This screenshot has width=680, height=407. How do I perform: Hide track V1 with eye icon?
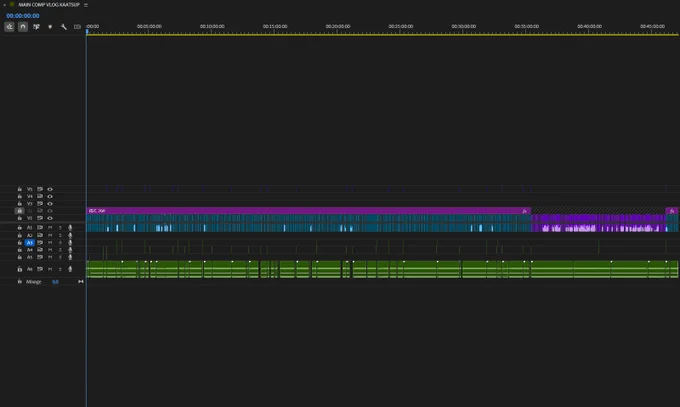pos(50,218)
